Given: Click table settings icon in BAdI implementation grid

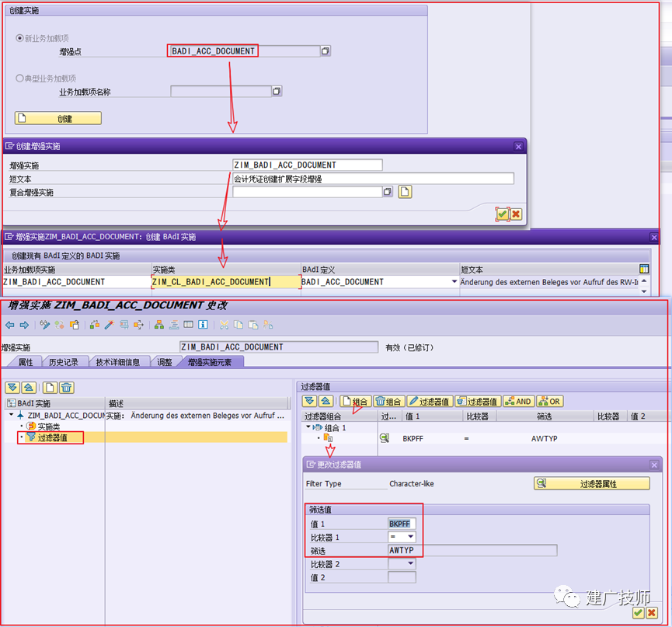Looking at the screenshot, I should [644, 269].
